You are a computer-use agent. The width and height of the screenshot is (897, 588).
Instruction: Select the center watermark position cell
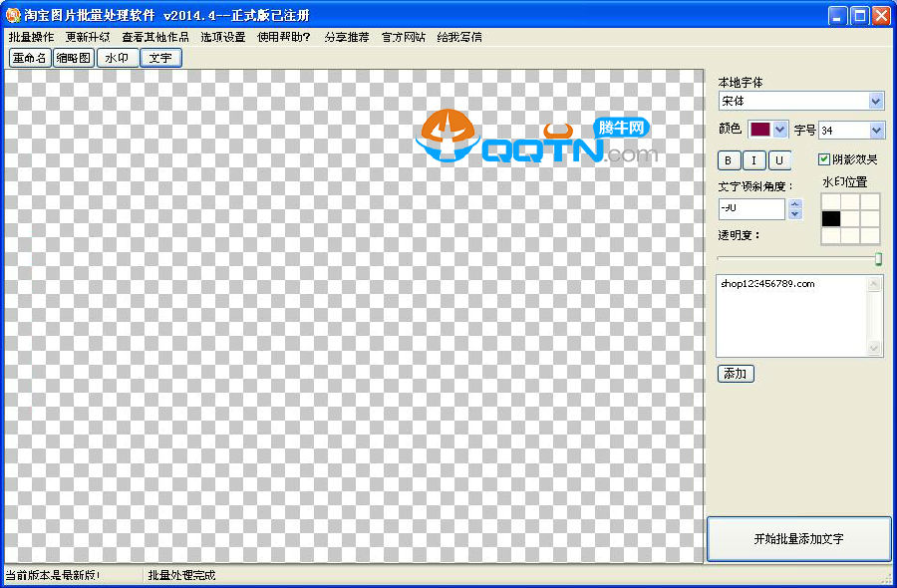coord(850,218)
